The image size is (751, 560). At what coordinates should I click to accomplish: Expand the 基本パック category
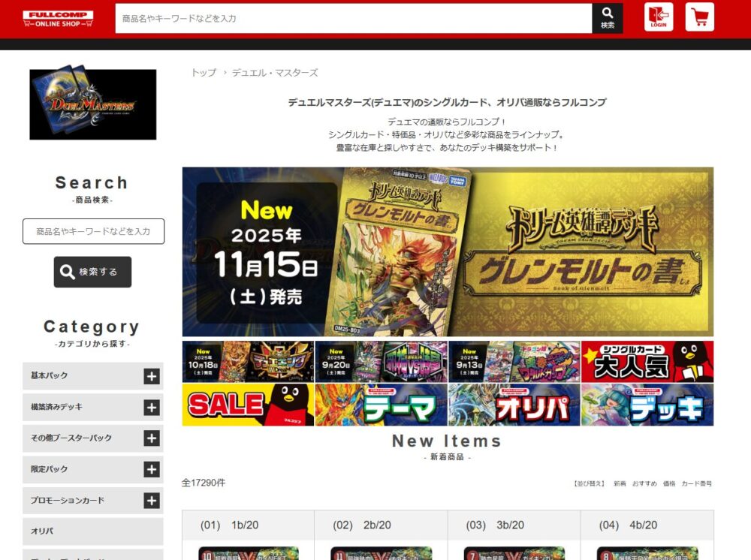click(152, 376)
